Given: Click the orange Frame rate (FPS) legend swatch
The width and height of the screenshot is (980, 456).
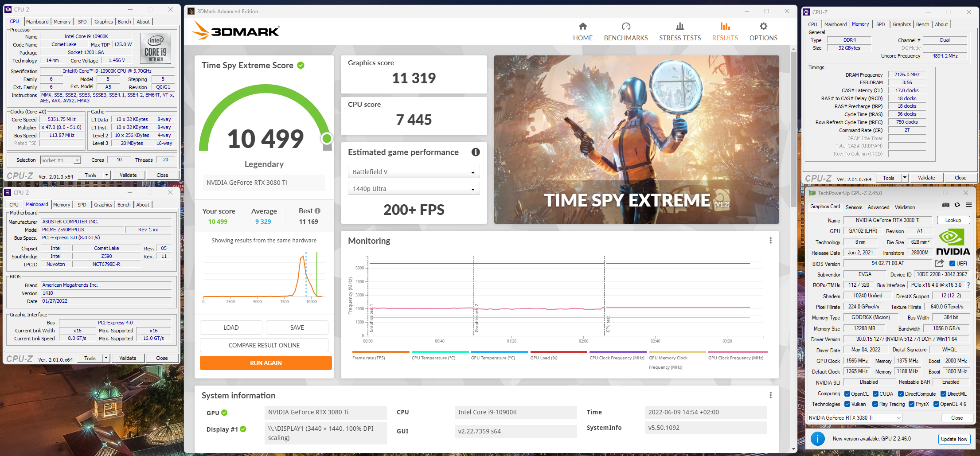Looking at the screenshot, I should pyautogui.click(x=381, y=352).
